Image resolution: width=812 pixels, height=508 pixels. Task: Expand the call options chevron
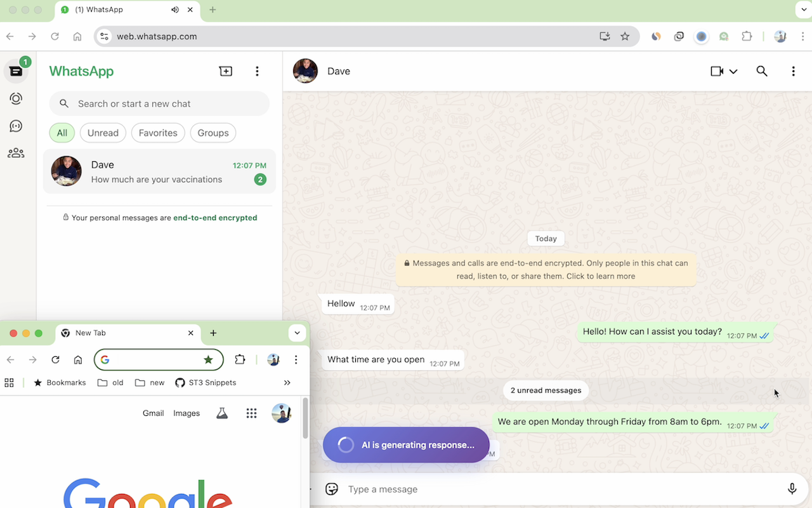point(733,71)
